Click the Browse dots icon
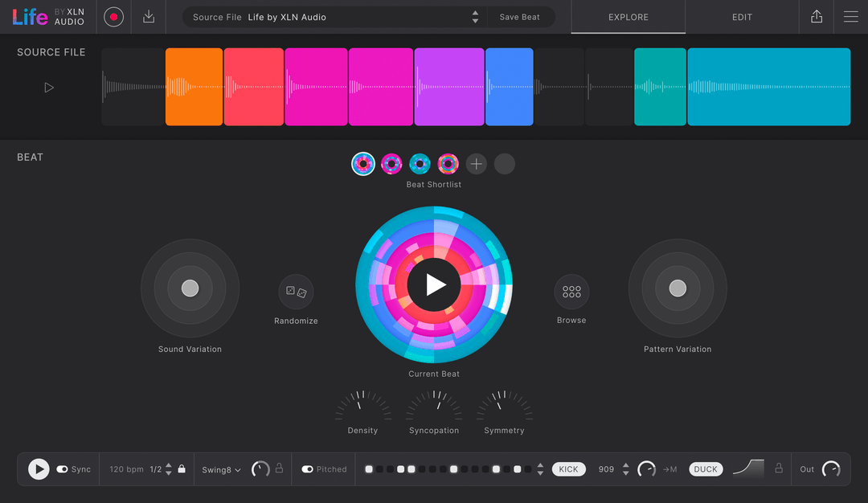This screenshot has width=868, height=503. point(571,292)
